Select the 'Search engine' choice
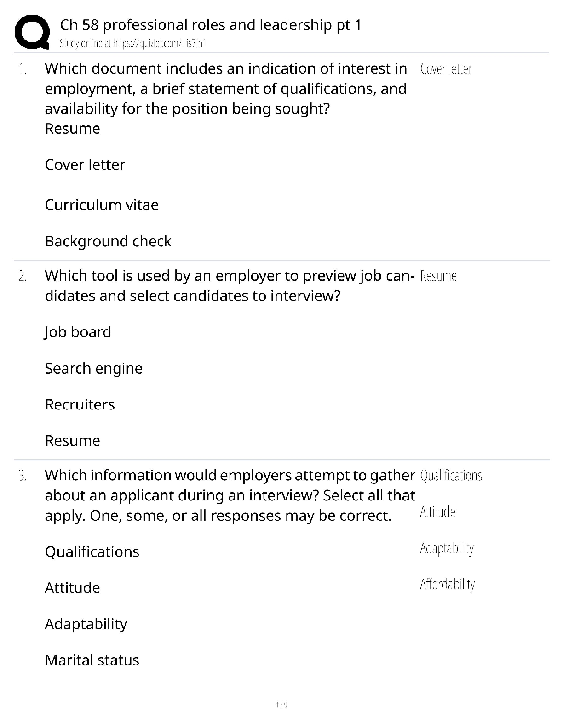 click(93, 368)
